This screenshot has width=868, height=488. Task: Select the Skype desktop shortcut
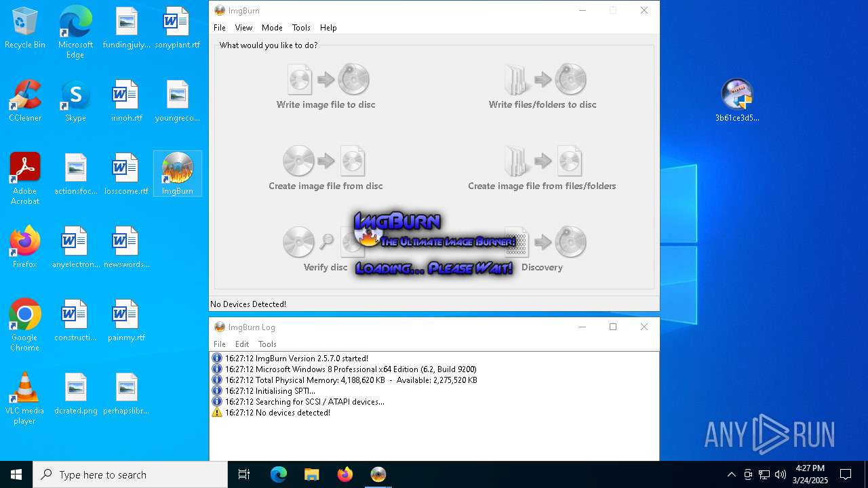(75, 102)
